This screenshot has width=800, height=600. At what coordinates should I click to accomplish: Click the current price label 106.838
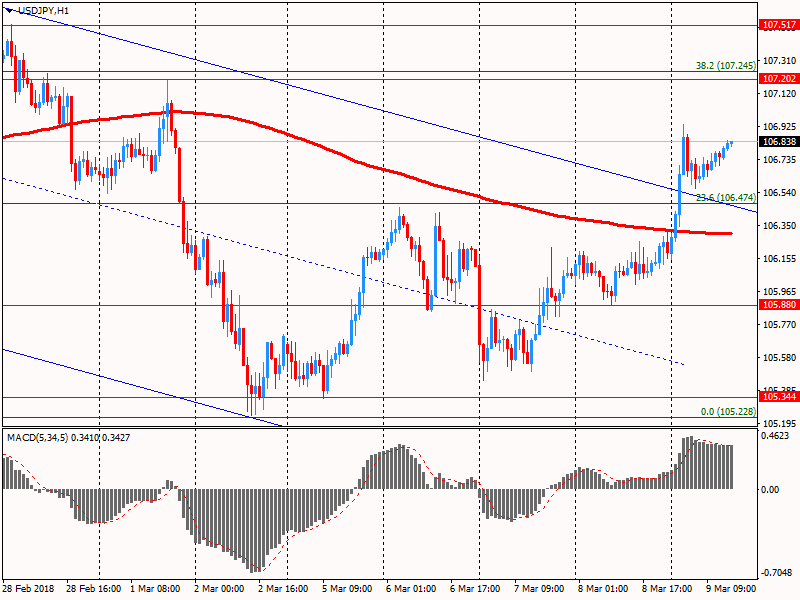(779, 142)
